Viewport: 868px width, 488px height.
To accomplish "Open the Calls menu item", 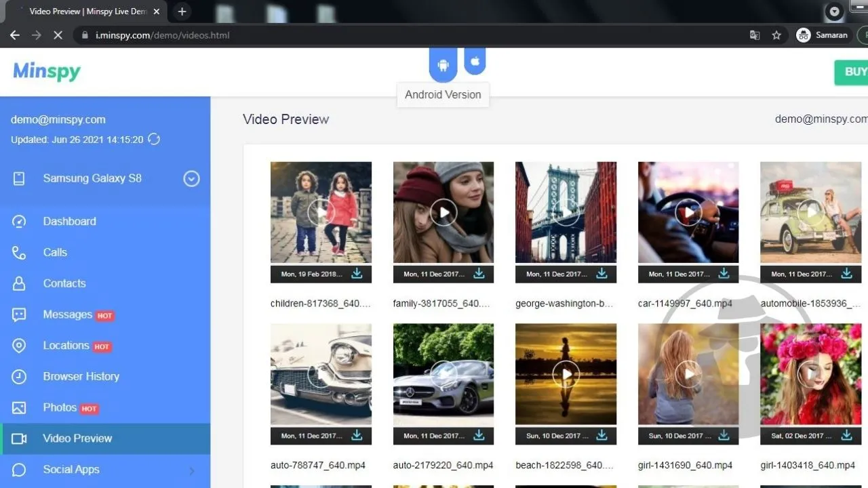I will (x=105, y=253).
